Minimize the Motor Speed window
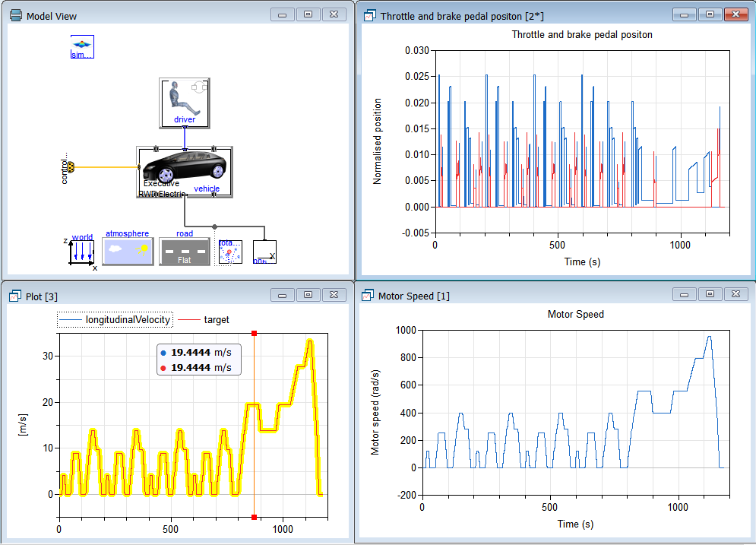 pos(684,294)
